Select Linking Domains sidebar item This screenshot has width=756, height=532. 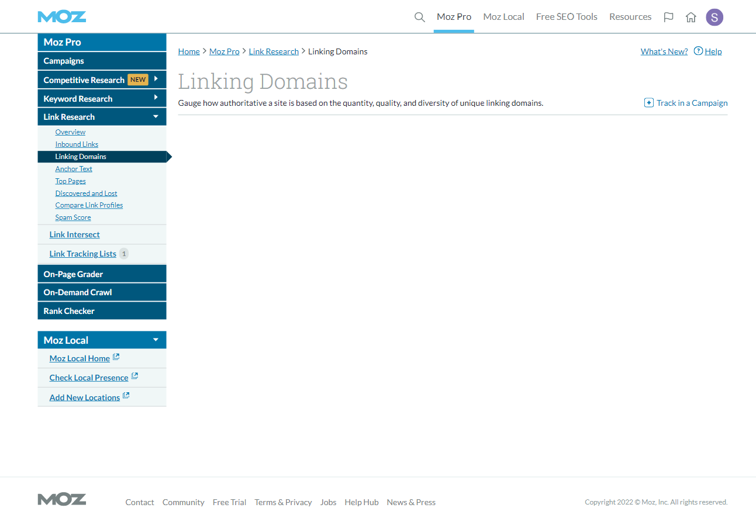102,157
